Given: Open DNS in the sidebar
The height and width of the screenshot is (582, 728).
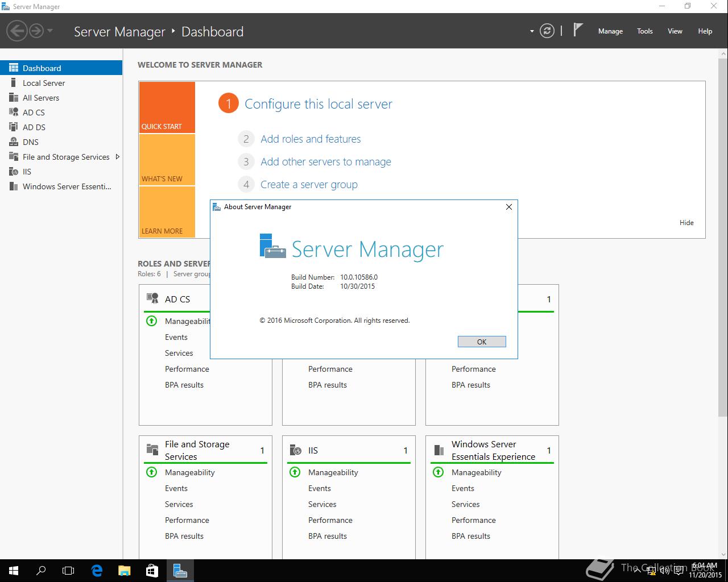Looking at the screenshot, I should 61,142.
